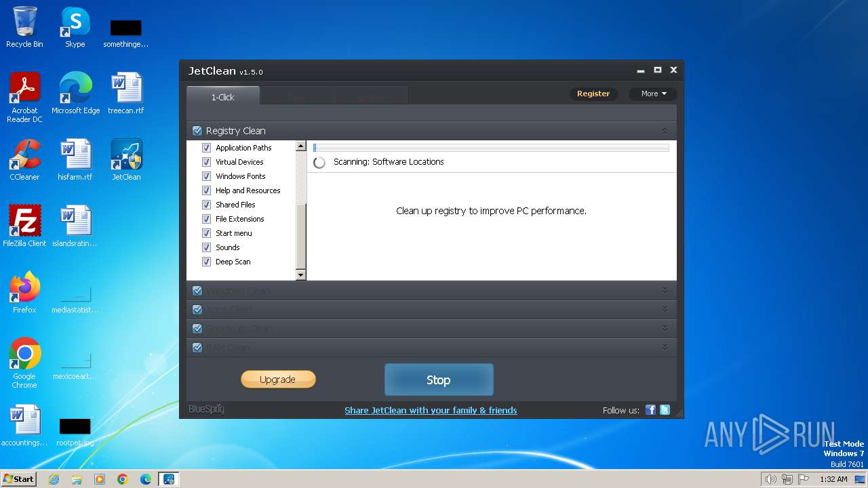Click the Edge icon in taskbar
The height and width of the screenshot is (488, 868).
(146, 479)
